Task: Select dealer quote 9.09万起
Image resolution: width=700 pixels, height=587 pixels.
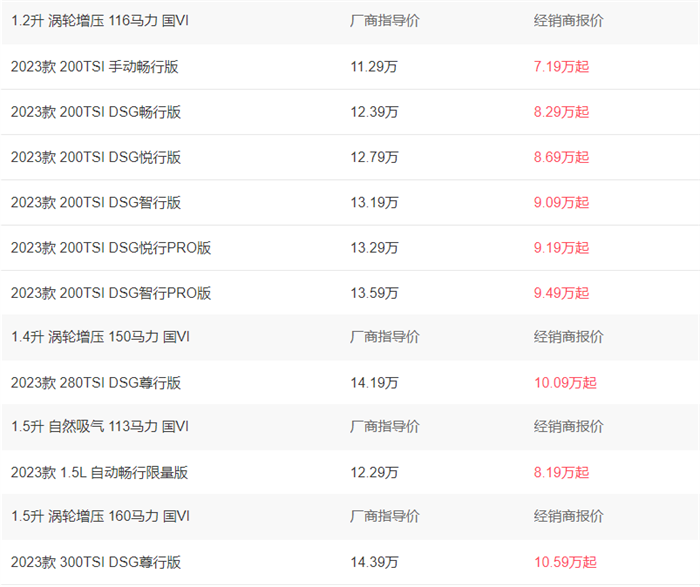Action: click(561, 203)
